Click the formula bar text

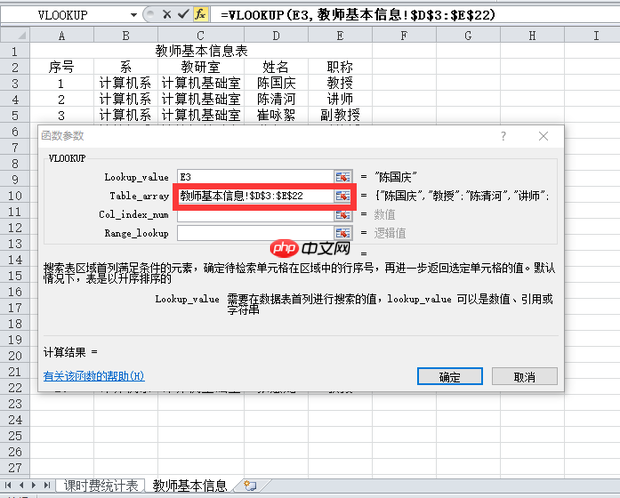[x=358, y=15]
